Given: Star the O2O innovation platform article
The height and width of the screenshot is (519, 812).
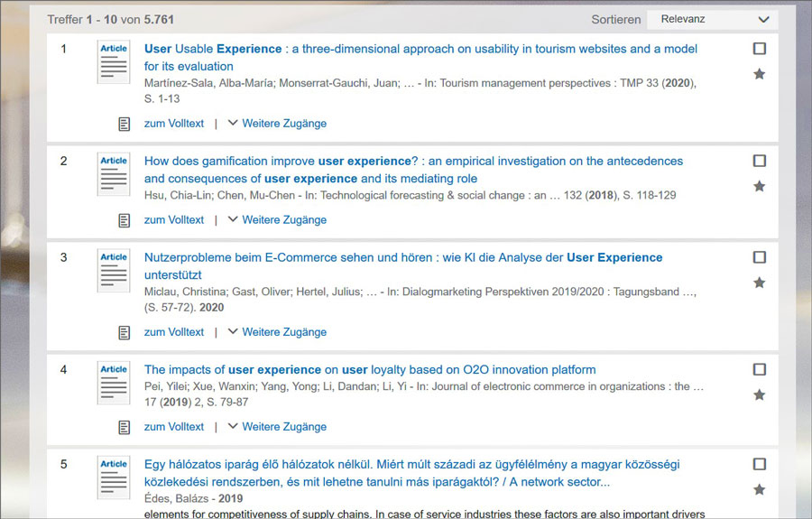Looking at the screenshot, I should point(759,394).
